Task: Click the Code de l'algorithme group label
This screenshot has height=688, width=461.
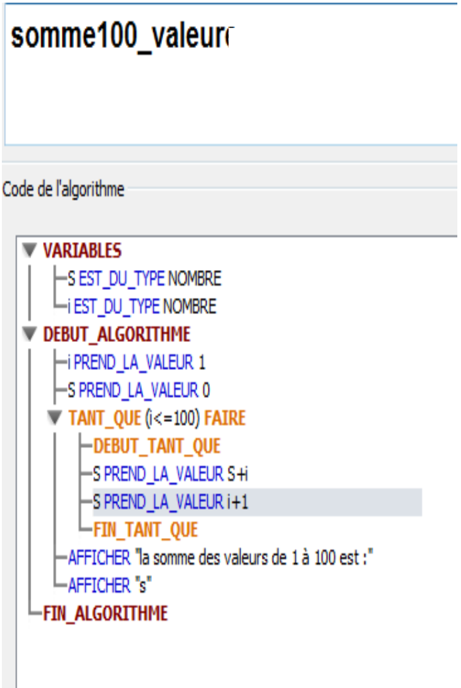Action: click(63, 189)
